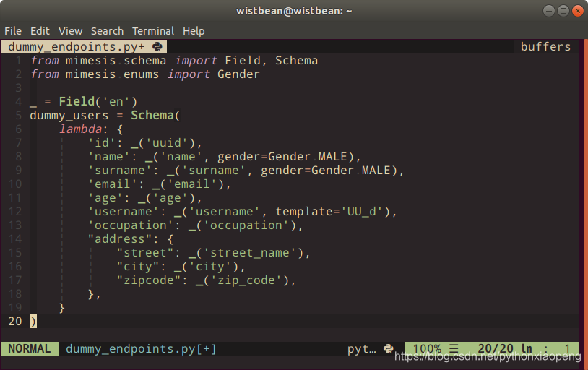Click the lines icon beside the 100% indicator
Image resolution: width=588 pixels, height=370 pixels.
(x=454, y=348)
